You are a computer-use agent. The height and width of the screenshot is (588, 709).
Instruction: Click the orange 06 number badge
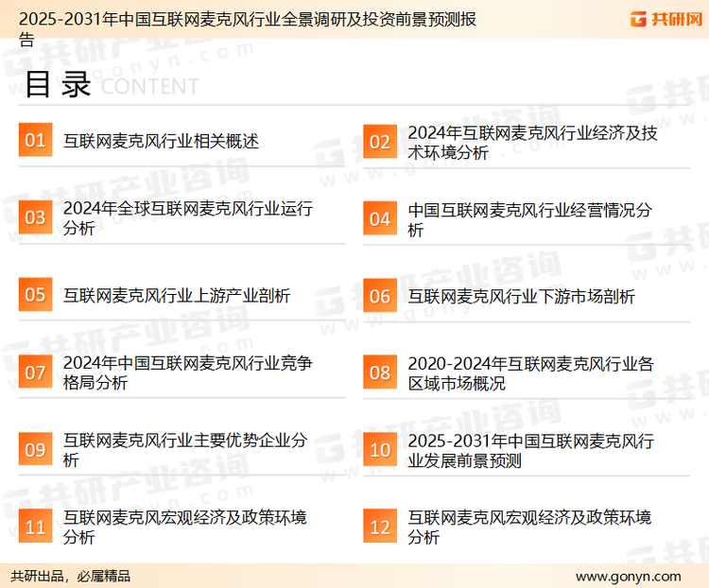click(380, 296)
